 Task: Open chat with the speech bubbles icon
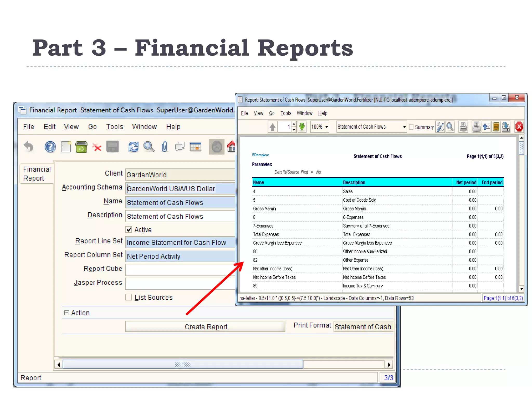click(180, 147)
